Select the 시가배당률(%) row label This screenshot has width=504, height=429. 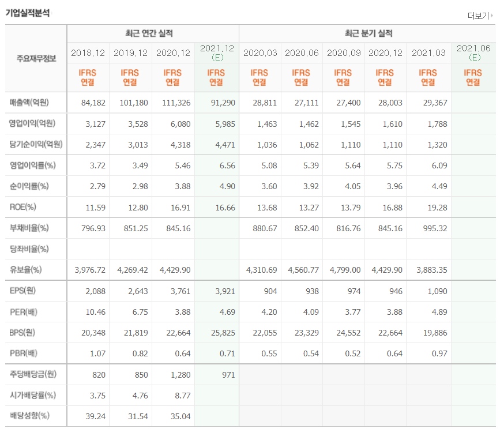click(32, 395)
